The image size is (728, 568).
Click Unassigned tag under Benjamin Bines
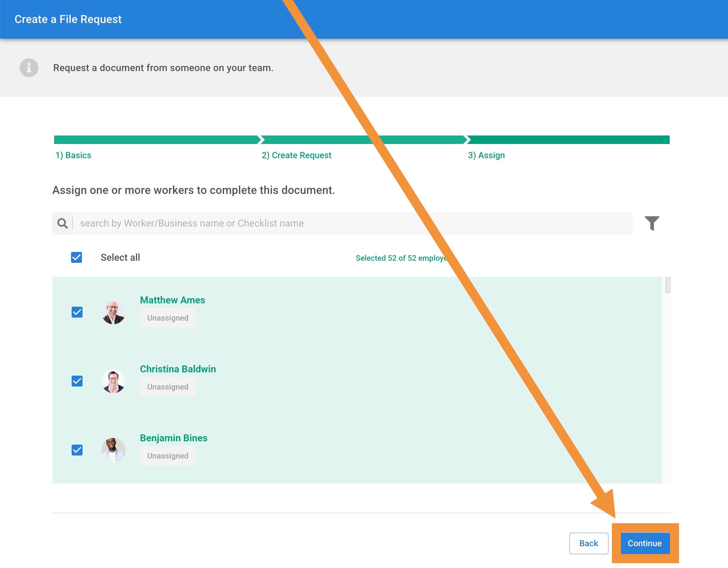click(x=168, y=455)
